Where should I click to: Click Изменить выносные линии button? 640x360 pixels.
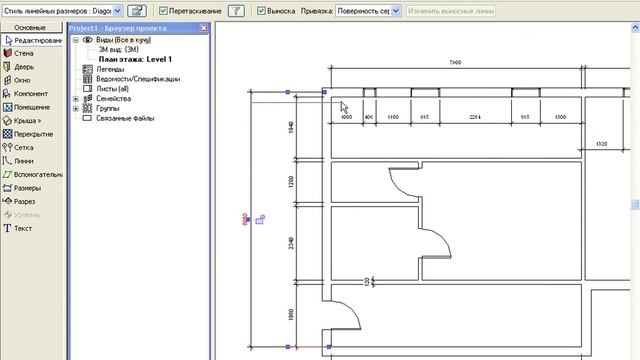451,11
